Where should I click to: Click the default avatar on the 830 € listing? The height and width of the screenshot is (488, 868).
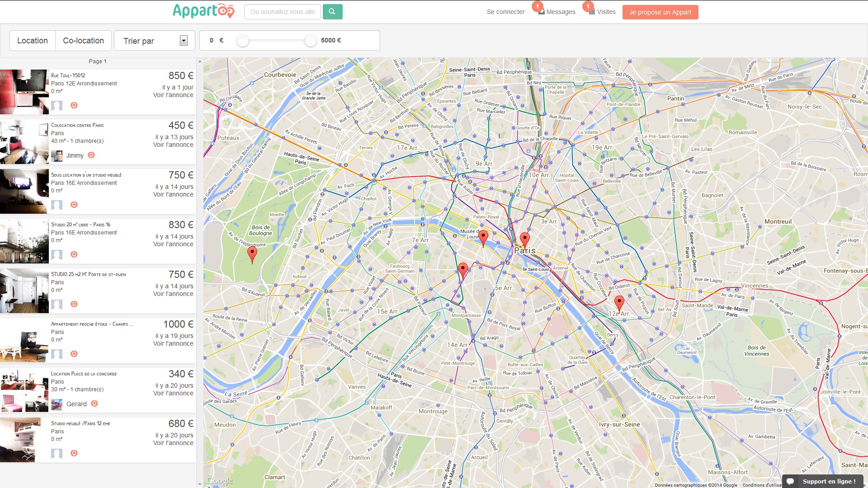(x=57, y=255)
